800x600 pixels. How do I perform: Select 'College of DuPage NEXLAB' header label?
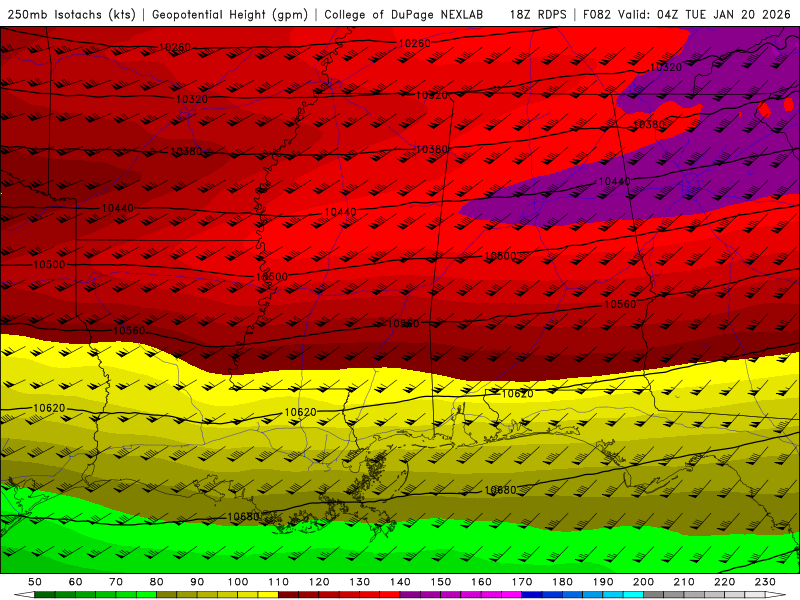(x=404, y=15)
